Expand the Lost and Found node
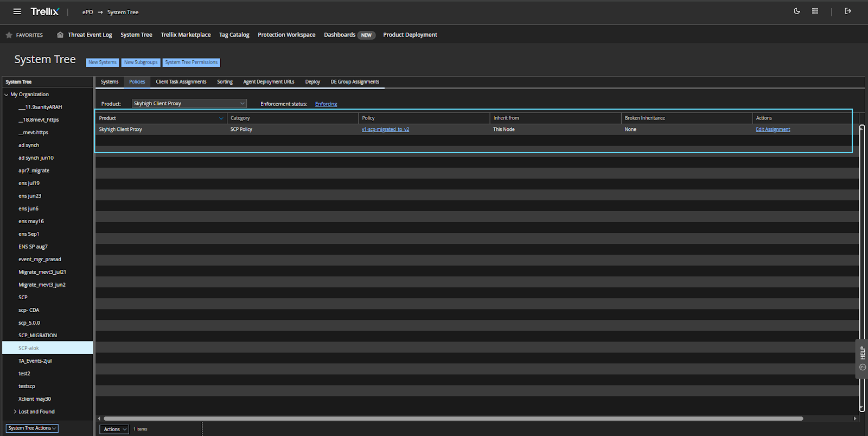Screen dimensions: 868x436 15,412
